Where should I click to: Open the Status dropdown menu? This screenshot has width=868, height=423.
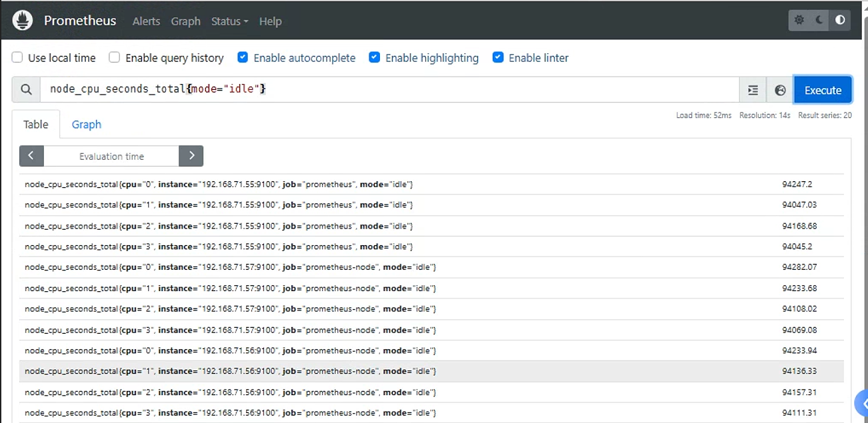(229, 21)
